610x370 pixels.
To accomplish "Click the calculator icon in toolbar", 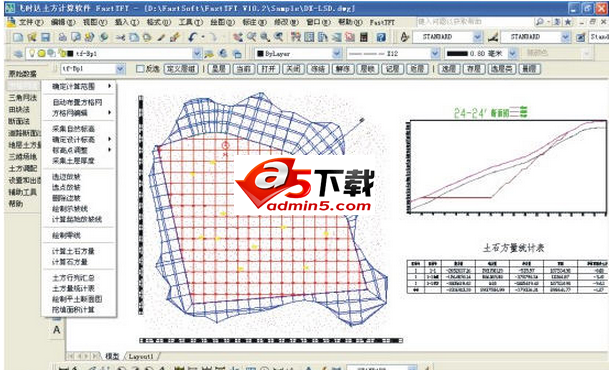I will coord(364,37).
